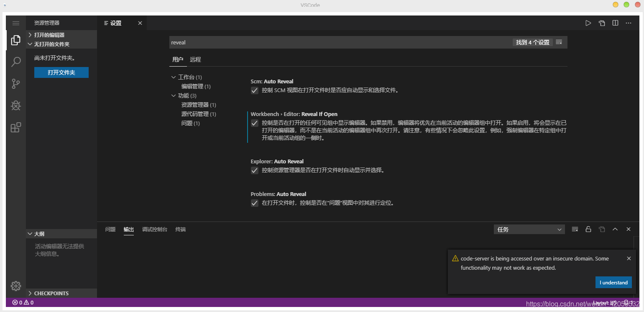Split the editor to the right
This screenshot has width=644, height=312.
615,23
